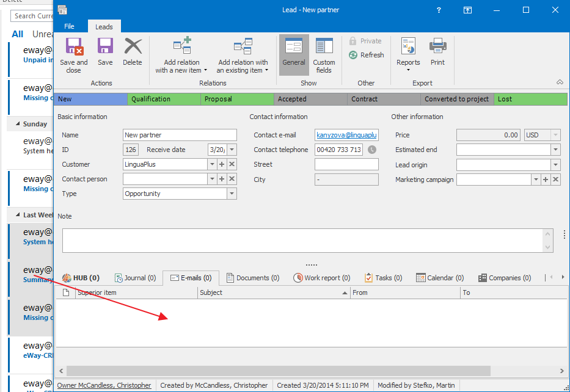The height and width of the screenshot is (392, 570).
Task: Click the Street input field
Action: 346,164
